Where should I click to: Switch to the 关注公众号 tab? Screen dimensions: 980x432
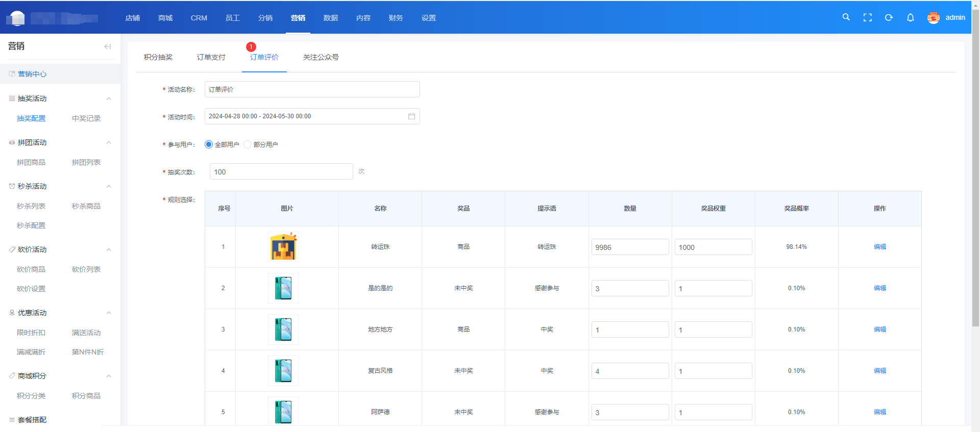tap(321, 57)
